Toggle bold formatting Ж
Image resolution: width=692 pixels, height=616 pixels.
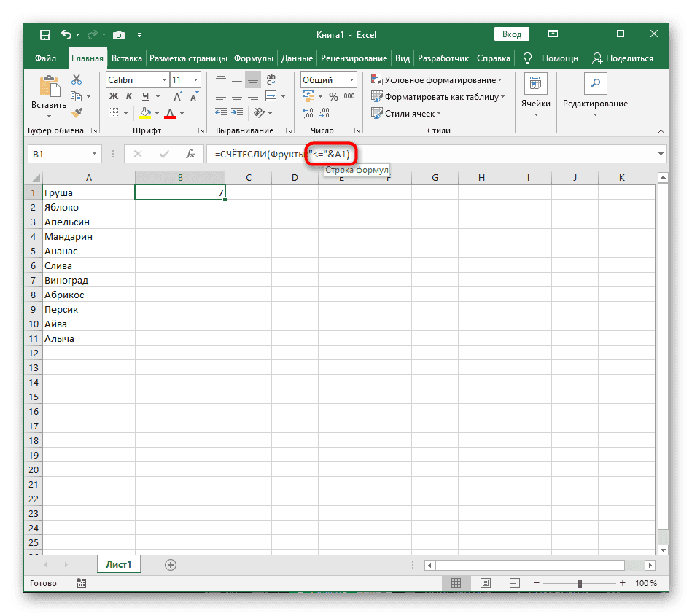tap(113, 96)
